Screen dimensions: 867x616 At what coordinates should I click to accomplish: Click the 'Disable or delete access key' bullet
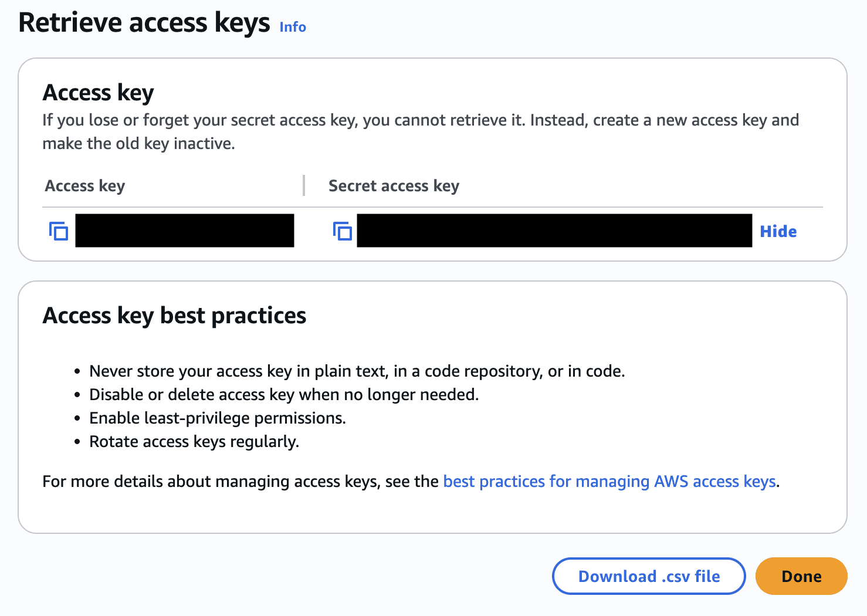pos(284,395)
